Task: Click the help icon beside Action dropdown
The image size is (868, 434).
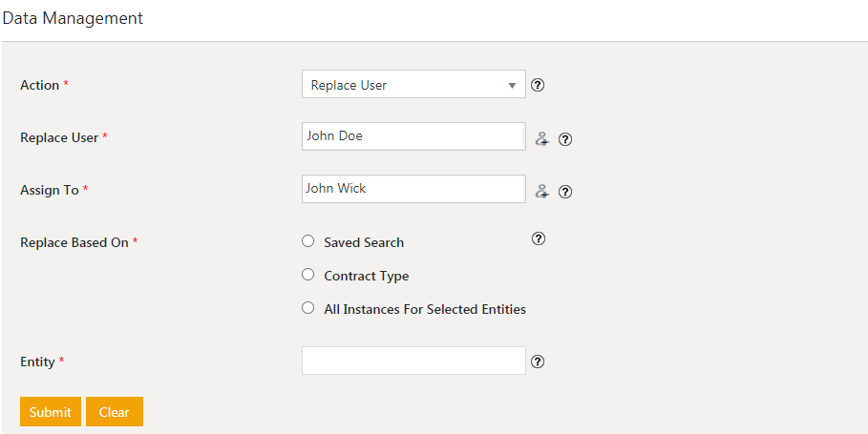Action: point(538,85)
